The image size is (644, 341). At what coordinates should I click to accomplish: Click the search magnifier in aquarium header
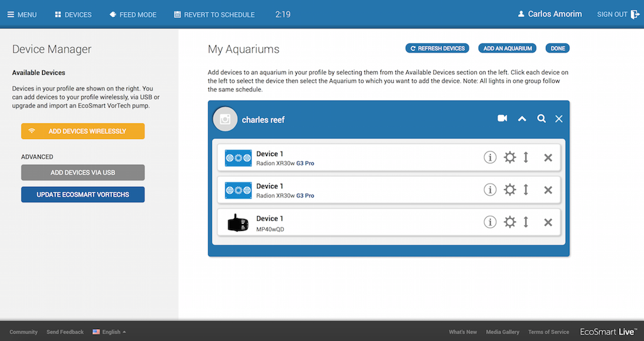click(541, 119)
